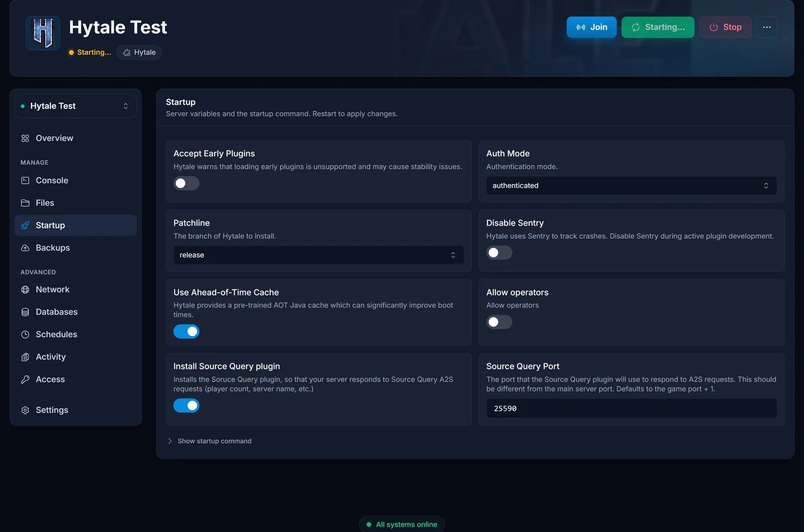Image resolution: width=804 pixels, height=532 pixels.
Task: Click the 'Authentication mode.' description
Action: tap(522, 167)
